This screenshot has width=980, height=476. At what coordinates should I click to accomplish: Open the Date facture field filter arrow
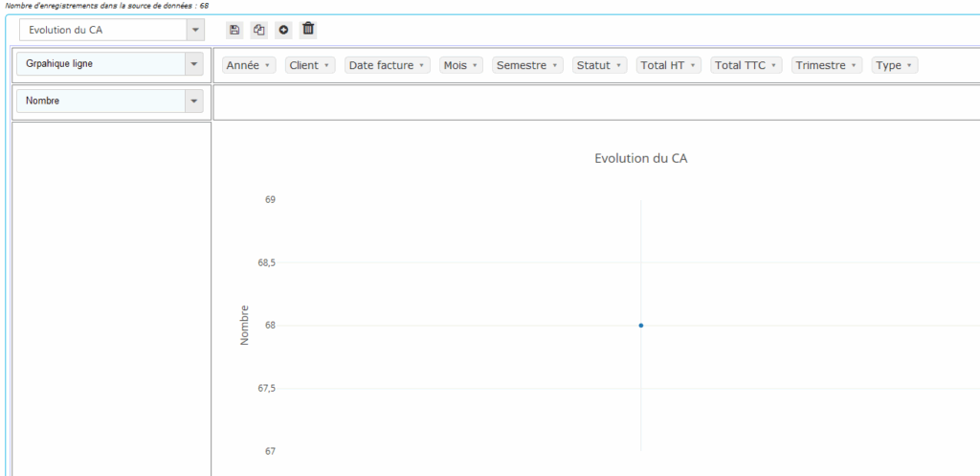pos(422,66)
